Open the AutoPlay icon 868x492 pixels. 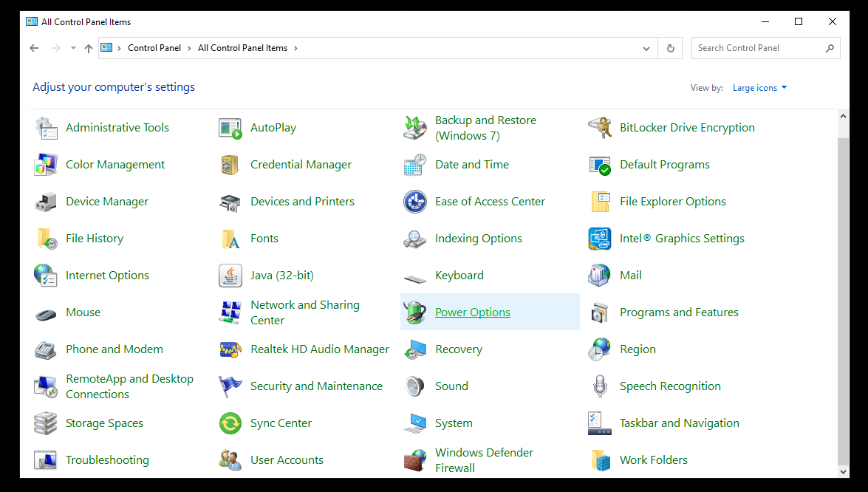point(230,128)
